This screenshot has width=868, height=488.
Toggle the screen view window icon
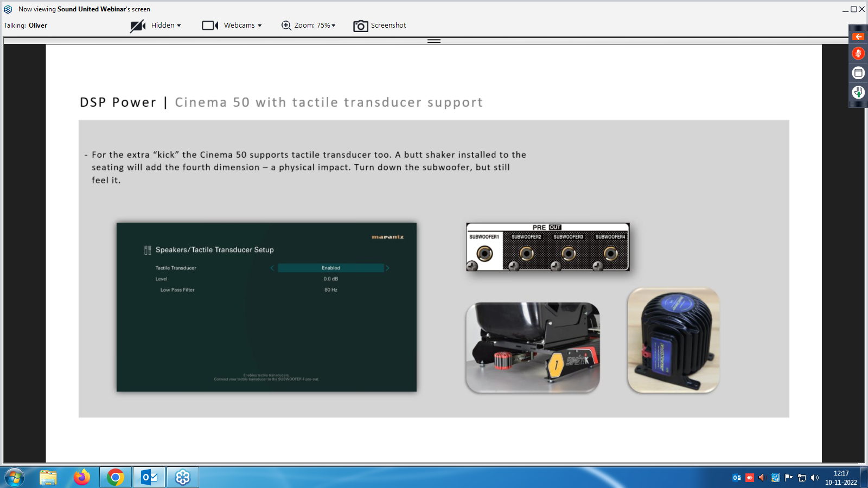[x=858, y=73]
